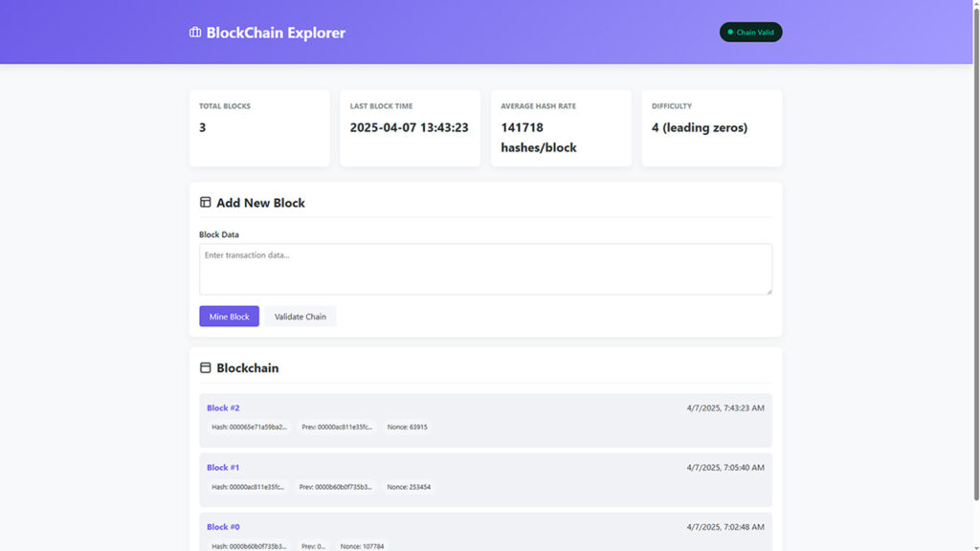Image resolution: width=980 pixels, height=551 pixels.
Task: Click the timestamp 4/7/2025, 7:02:48 AM
Action: pyautogui.click(x=725, y=527)
